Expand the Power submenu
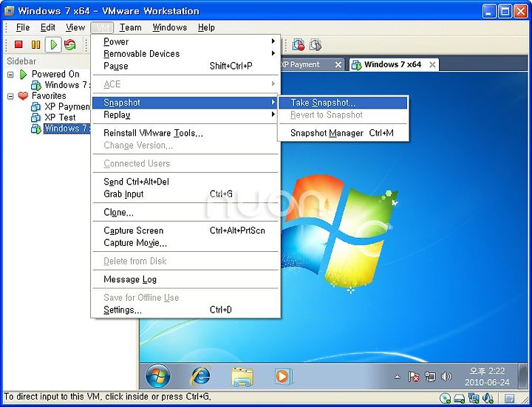 click(x=185, y=41)
